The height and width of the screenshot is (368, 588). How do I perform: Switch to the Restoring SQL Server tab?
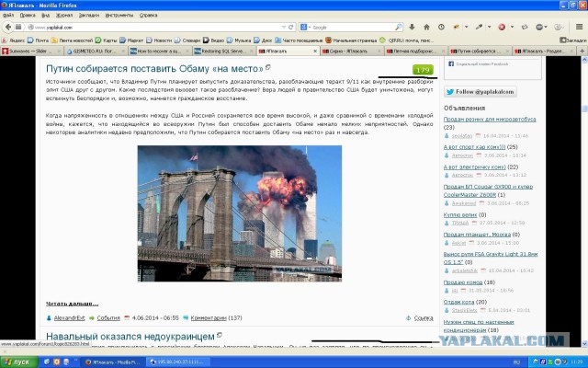[x=222, y=52]
